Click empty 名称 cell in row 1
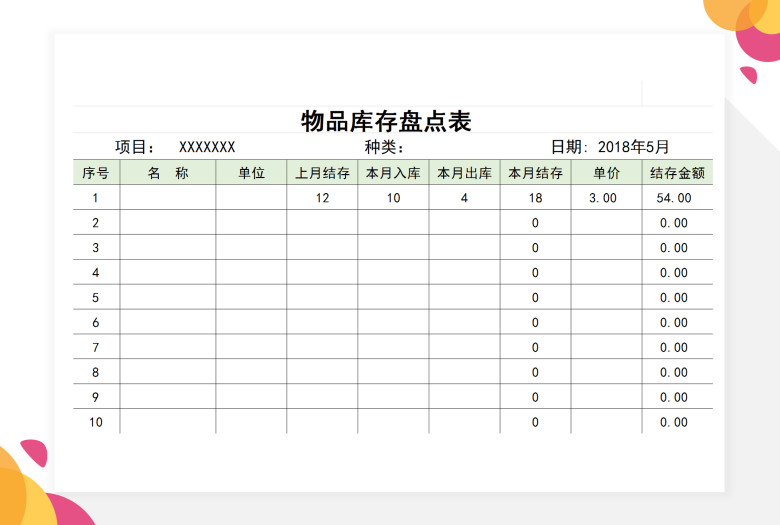The height and width of the screenshot is (525, 780). coord(168,198)
